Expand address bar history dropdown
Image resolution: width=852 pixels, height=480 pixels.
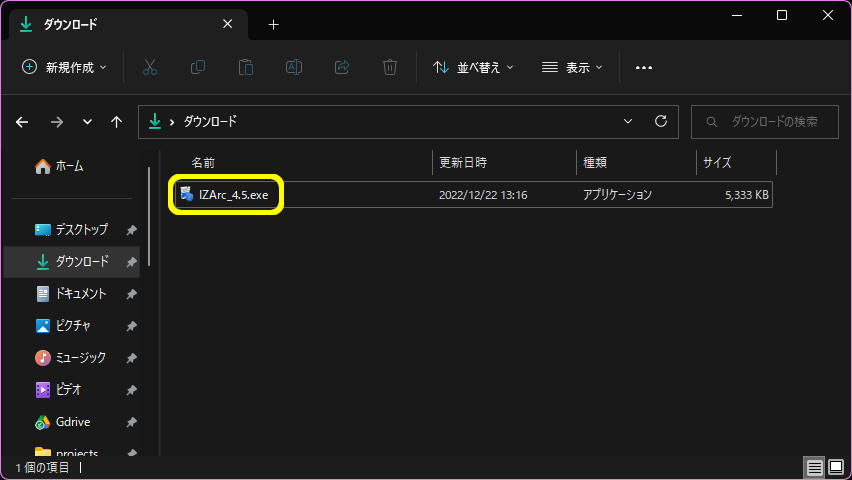pos(628,121)
